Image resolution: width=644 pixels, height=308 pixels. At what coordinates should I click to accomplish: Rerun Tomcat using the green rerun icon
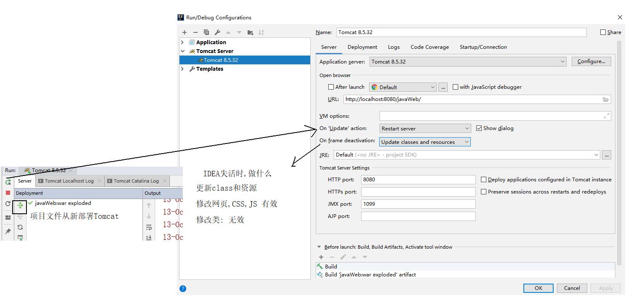[8, 182]
